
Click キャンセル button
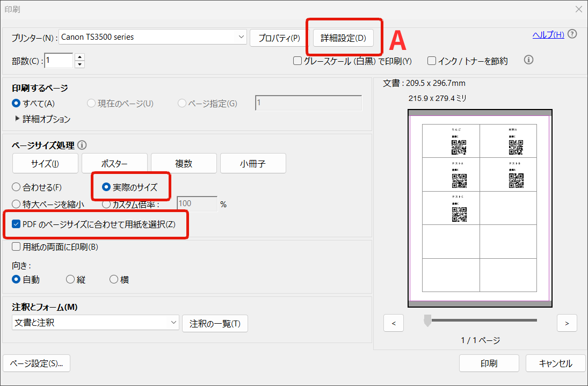(x=555, y=363)
